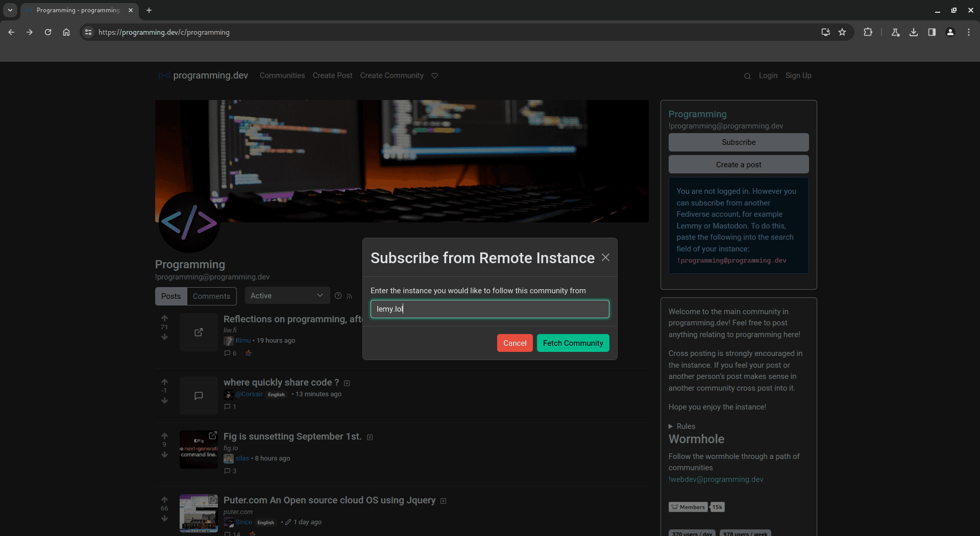
Task: Click the puter.com domain link
Action: [x=238, y=512]
